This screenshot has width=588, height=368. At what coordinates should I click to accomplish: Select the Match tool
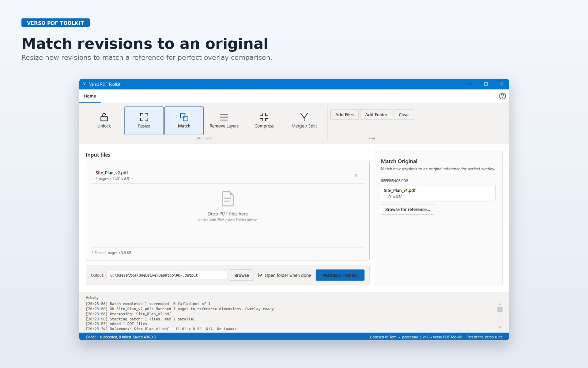[184, 121]
